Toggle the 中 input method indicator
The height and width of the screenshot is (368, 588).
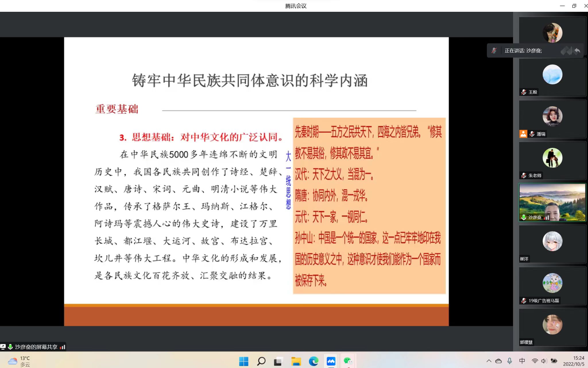(x=522, y=361)
